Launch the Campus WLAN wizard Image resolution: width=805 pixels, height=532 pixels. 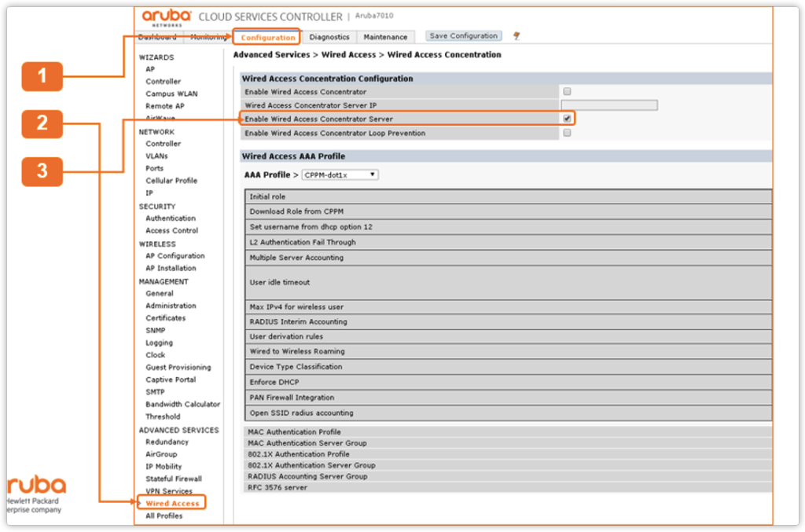pyautogui.click(x=171, y=94)
